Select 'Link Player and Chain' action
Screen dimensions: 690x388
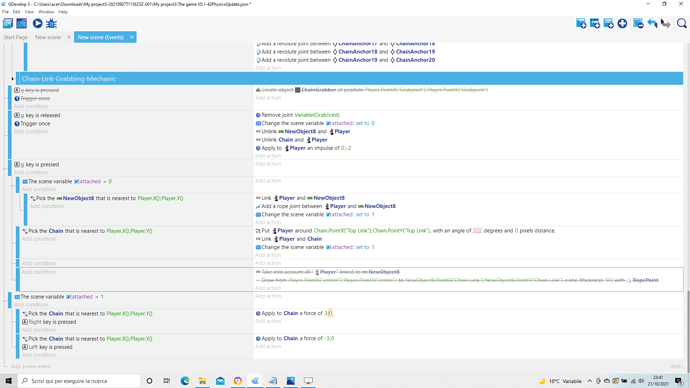tap(289, 239)
